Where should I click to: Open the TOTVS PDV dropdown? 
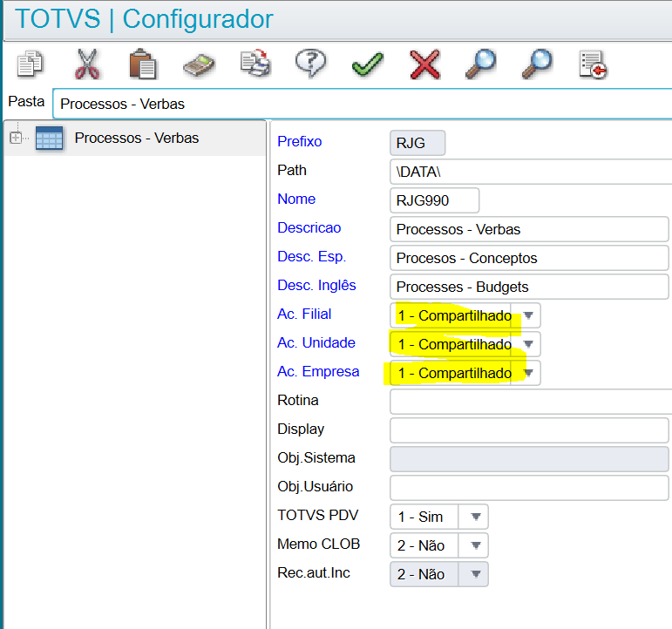coord(475,517)
